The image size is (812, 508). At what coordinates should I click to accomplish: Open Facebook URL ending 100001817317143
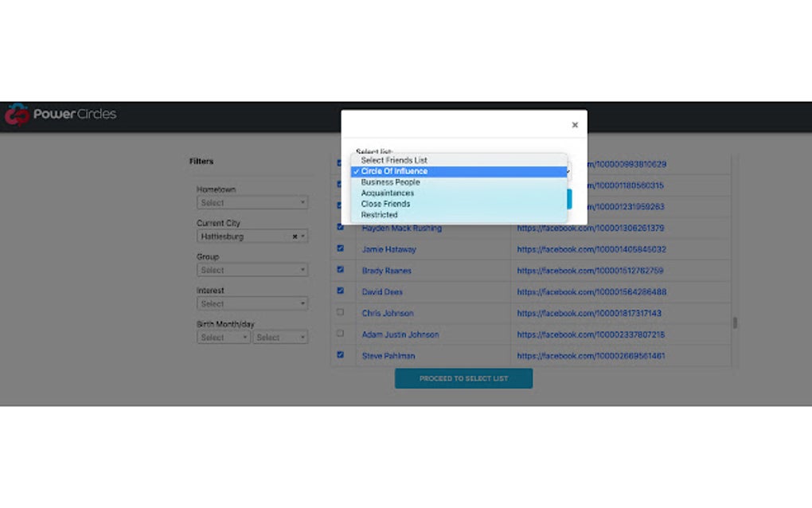tap(589, 313)
